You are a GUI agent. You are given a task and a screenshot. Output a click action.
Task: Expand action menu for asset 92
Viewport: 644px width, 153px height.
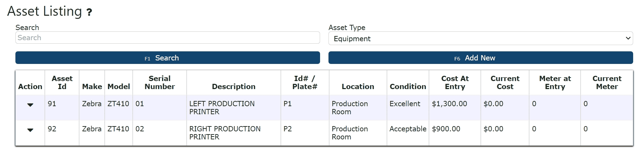click(30, 130)
